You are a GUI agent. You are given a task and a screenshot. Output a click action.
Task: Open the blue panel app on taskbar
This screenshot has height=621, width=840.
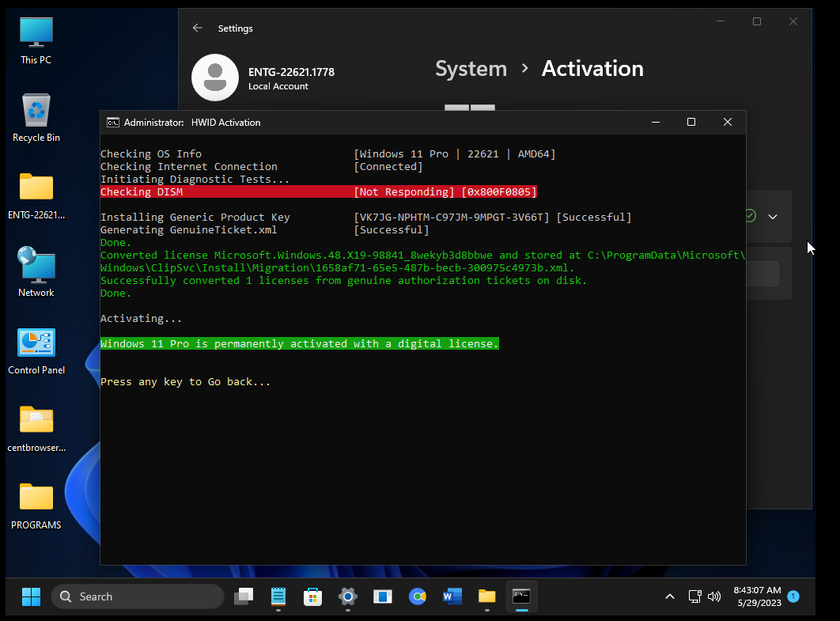(383, 596)
